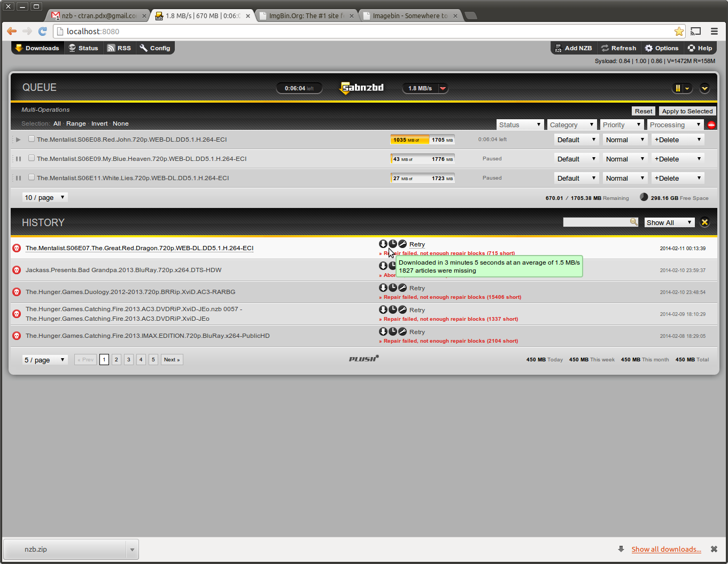The width and height of the screenshot is (728, 564).
Task: Click the yellow queue options chevron icon
Action: tap(704, 88)
